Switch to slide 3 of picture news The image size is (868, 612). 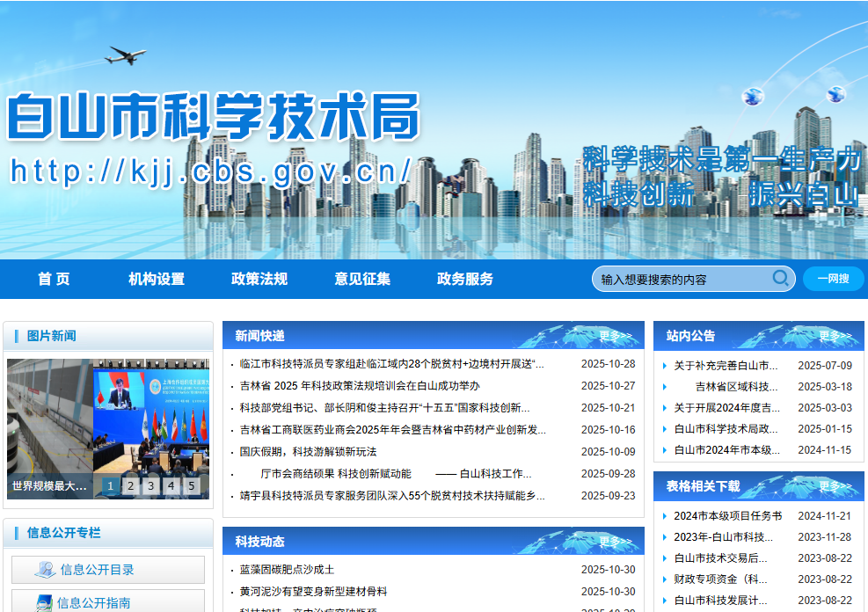coord(151,485)
